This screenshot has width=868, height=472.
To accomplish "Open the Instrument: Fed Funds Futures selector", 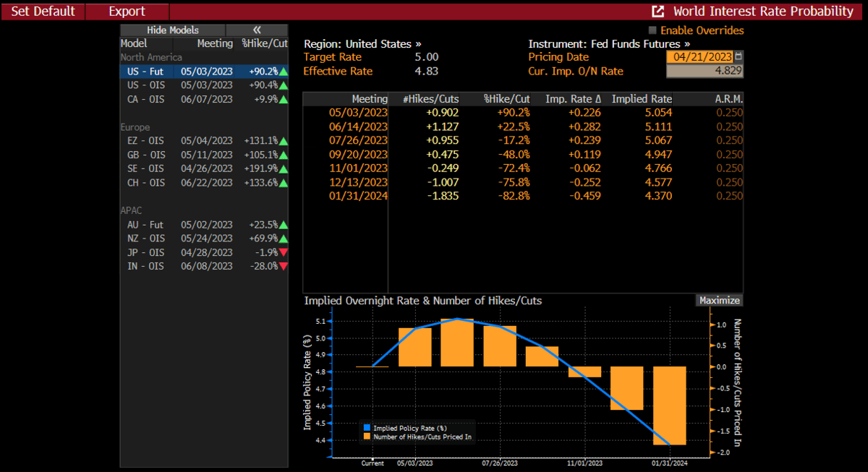I will 609,43.
